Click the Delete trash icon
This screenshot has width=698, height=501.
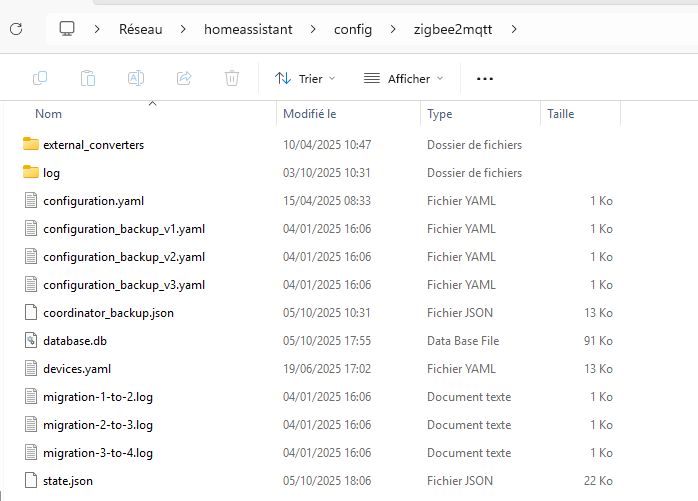[232, 78]
